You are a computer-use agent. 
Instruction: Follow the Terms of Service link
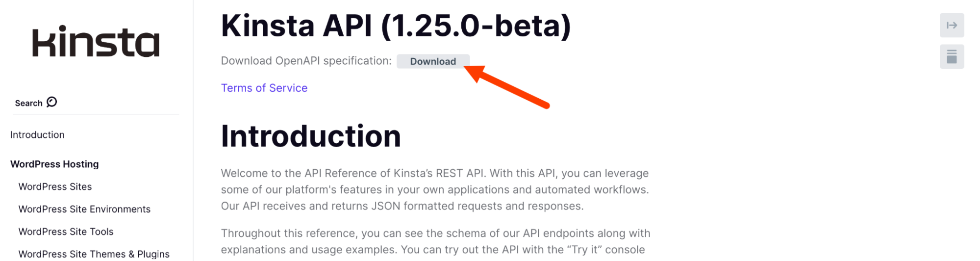point(264,88)
